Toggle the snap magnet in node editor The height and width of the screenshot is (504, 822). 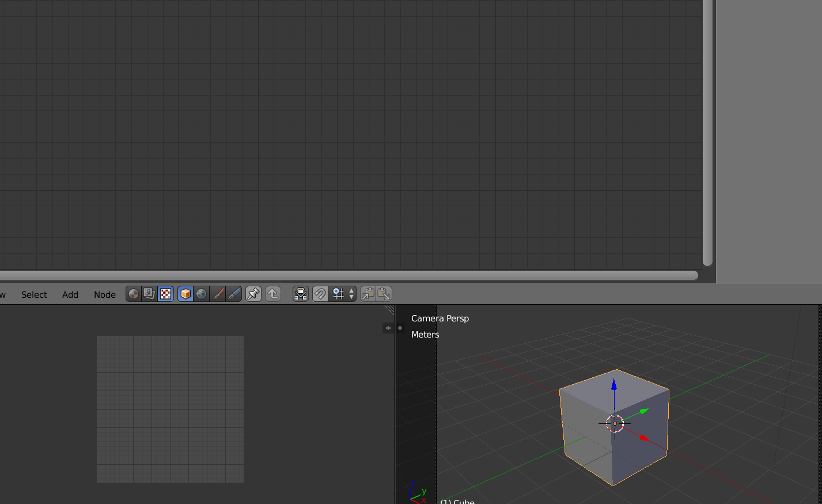click(320, 294)
